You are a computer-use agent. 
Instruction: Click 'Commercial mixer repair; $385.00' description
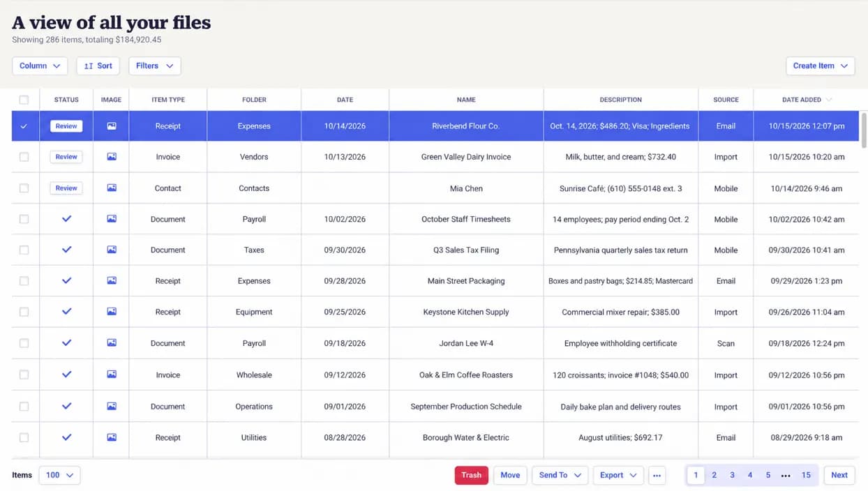click(x=620, y=312)
